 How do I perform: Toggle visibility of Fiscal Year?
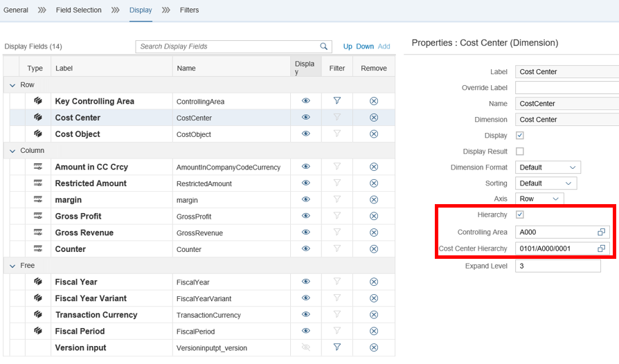pos(306,282)
